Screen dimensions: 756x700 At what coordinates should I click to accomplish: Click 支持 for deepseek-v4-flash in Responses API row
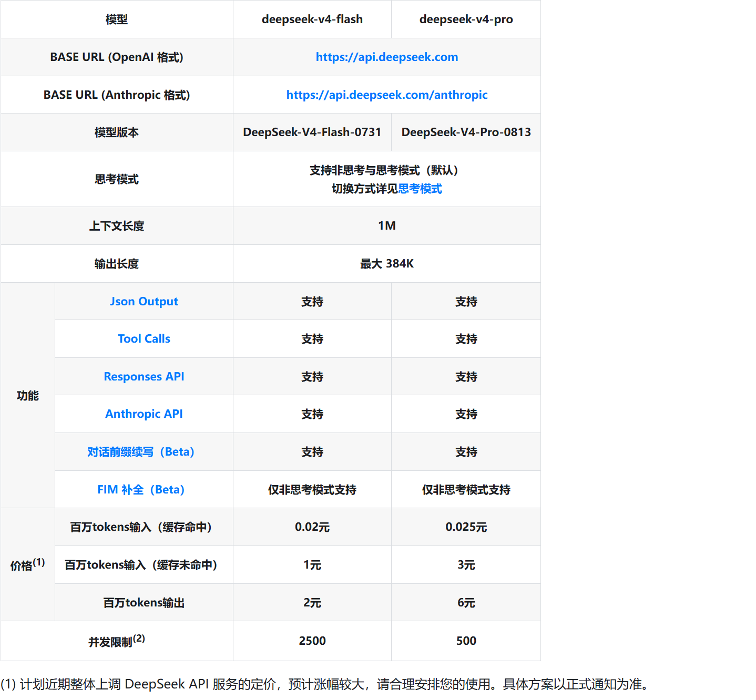tap(312, 377)
